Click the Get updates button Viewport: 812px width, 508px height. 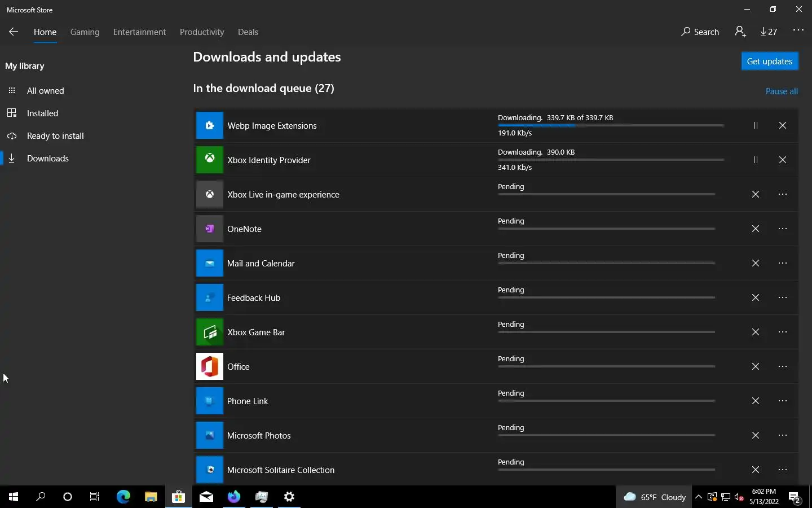pos(770,61)
